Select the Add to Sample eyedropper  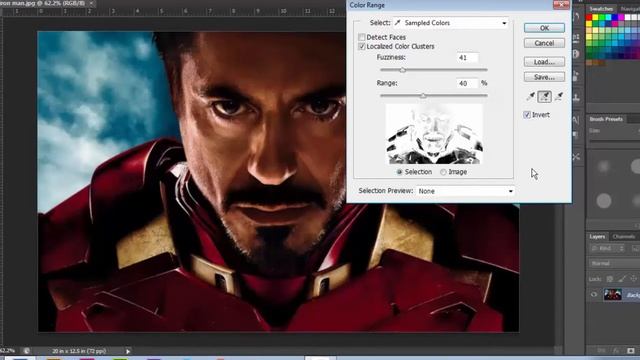pos(544,97)
